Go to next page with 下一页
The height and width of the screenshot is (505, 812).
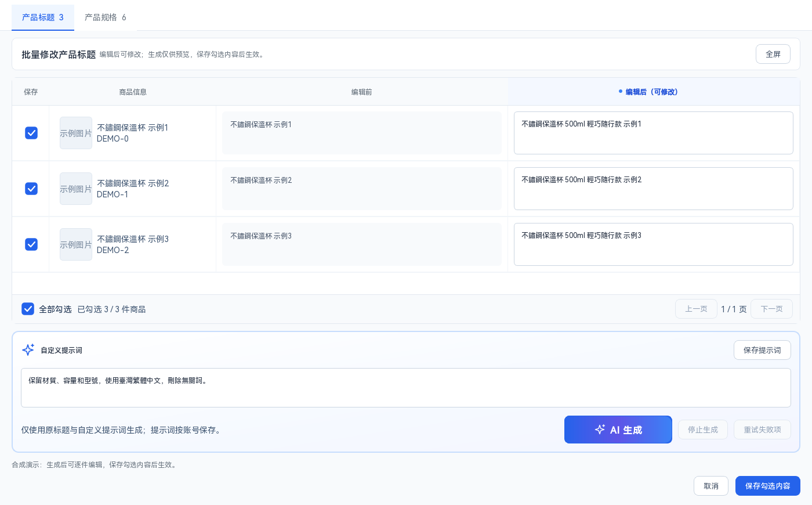(771, 309)
